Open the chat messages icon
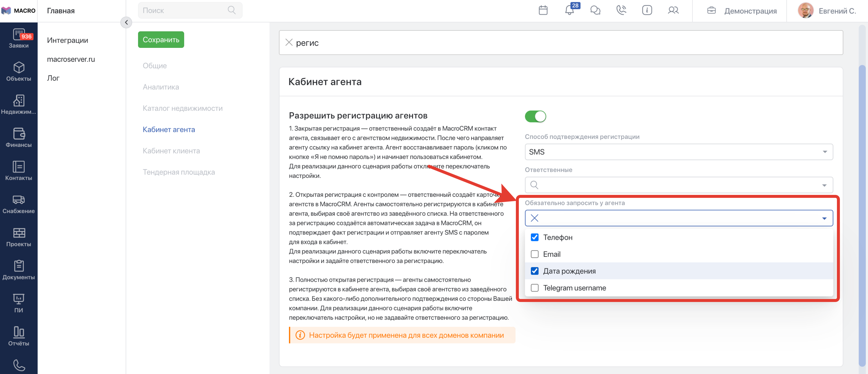This screenshot has width=868, height=374. tap(595, 10)
